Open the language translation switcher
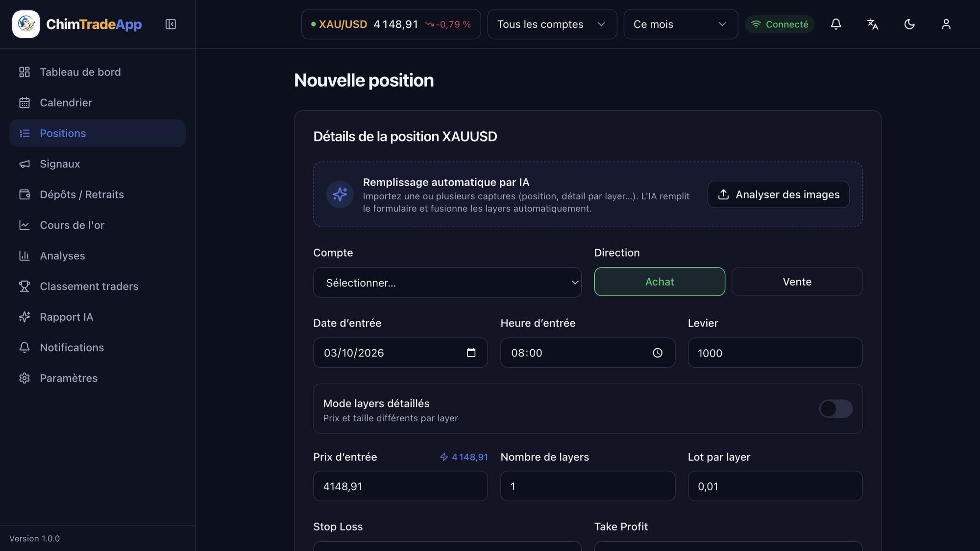The image size is (980, 551). click(873, 24)
